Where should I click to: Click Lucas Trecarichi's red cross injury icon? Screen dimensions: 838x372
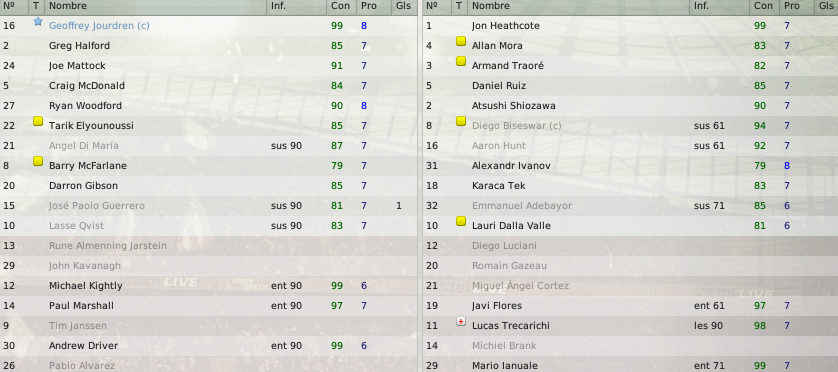461,321
